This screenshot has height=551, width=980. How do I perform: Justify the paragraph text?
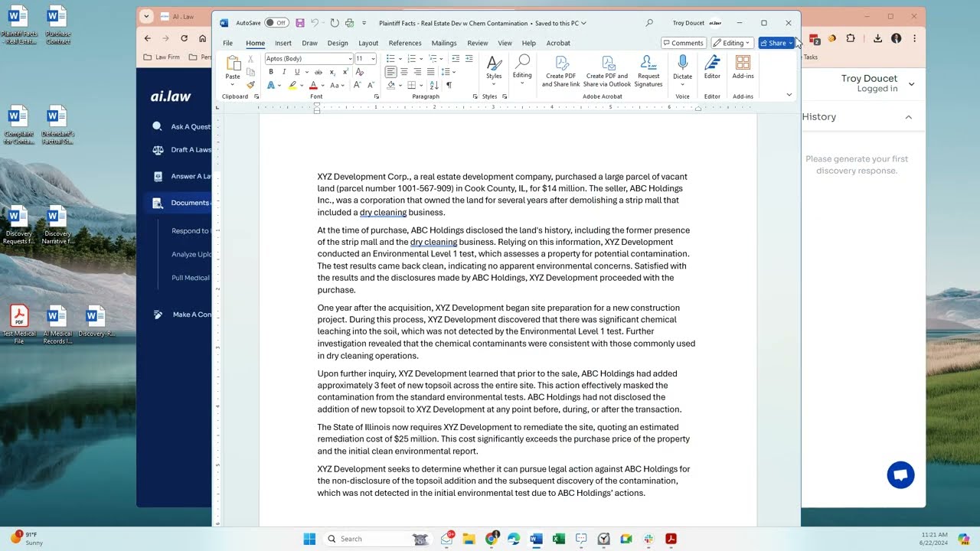point(431,72)
